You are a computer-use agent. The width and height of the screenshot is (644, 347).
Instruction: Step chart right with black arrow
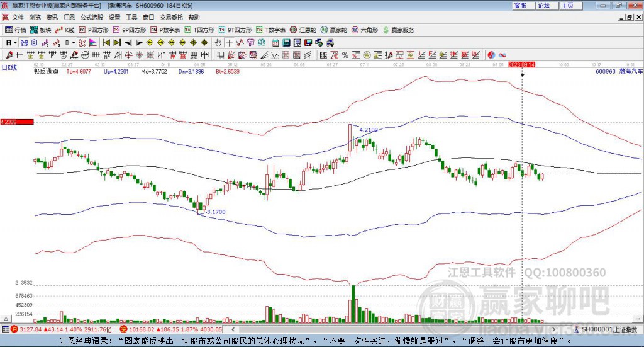tap(139, 43)
